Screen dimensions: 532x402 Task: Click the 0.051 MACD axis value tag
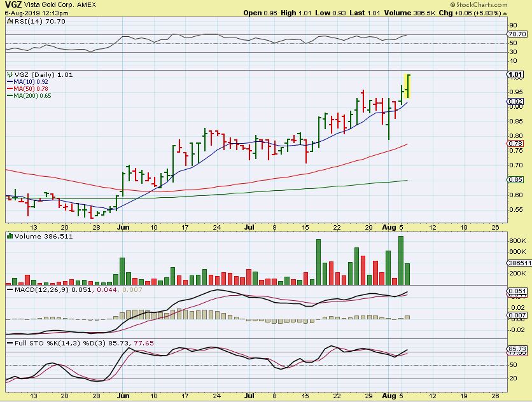517,291
